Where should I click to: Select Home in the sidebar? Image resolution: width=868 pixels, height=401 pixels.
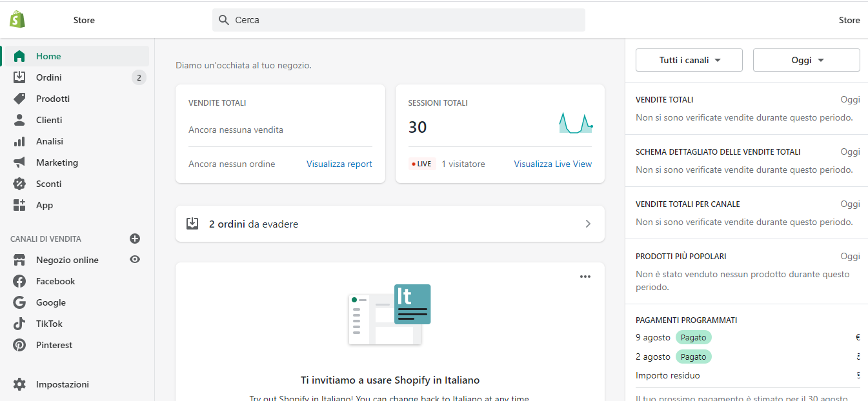pyautogui.click(x=48, y=56)
